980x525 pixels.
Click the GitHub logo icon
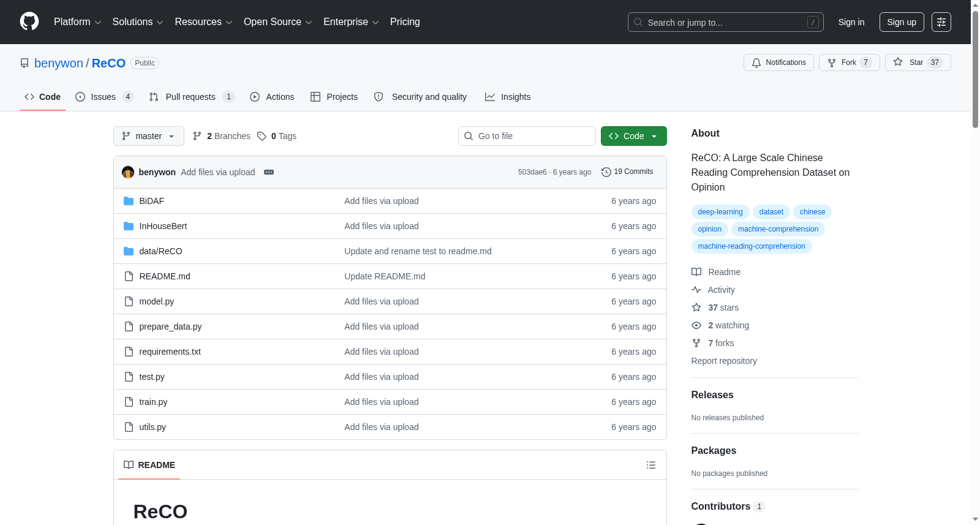point(29,21)
